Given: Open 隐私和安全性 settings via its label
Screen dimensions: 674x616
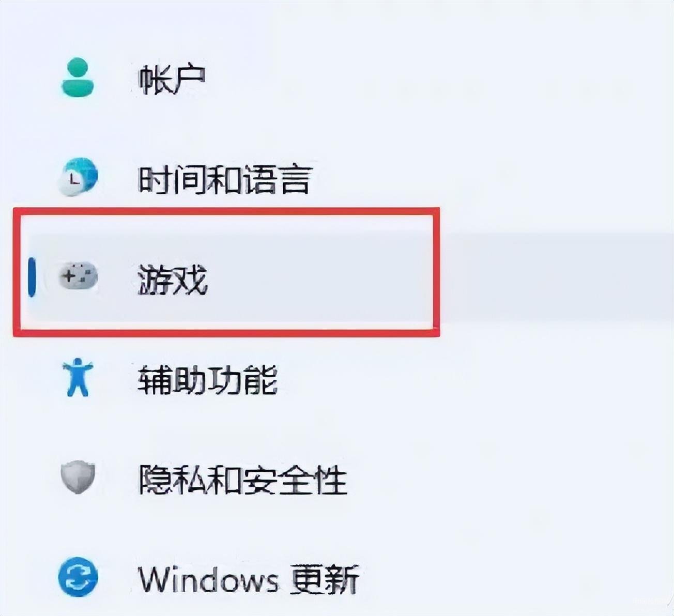Looking at the screenshot, I should pos(243,479).
